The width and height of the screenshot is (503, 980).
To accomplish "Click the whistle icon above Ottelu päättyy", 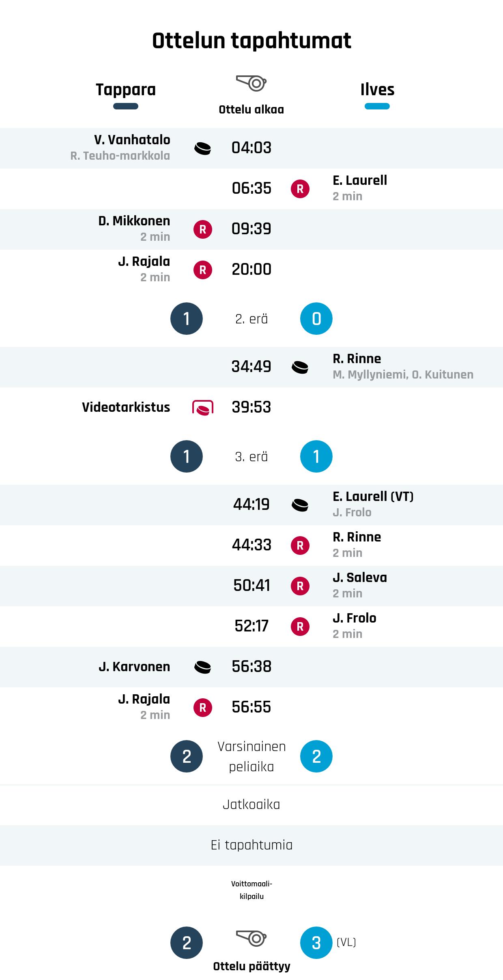I will pos(251,938).
